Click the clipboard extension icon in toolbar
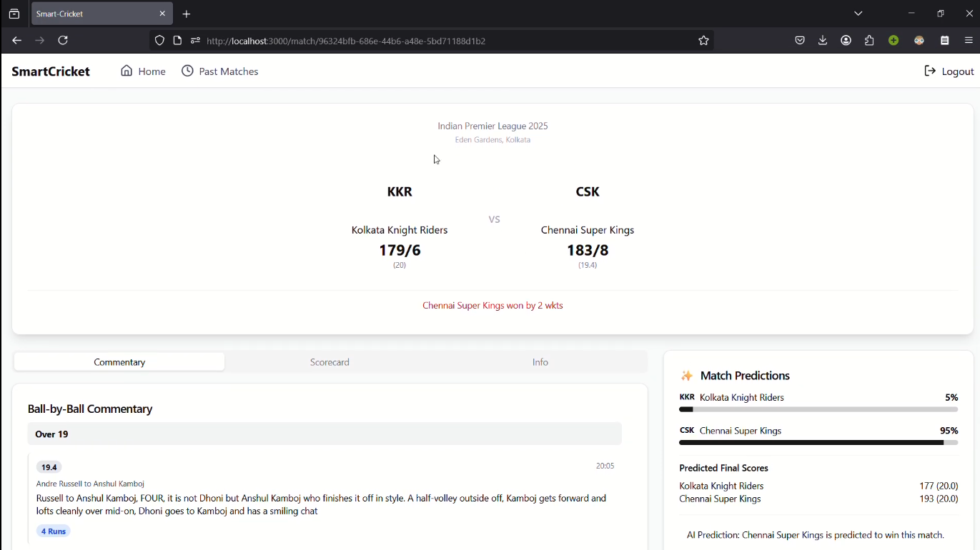This screenshot has height=550, width=980. coord(945,41)
